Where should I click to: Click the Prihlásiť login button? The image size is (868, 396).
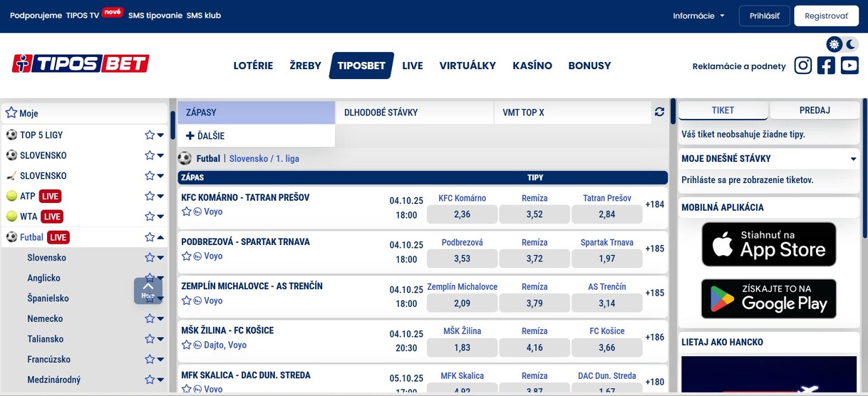pos(765,16)
